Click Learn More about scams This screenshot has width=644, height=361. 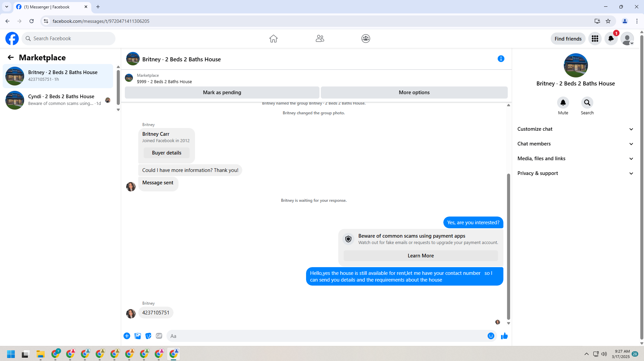tap(420, 256)
